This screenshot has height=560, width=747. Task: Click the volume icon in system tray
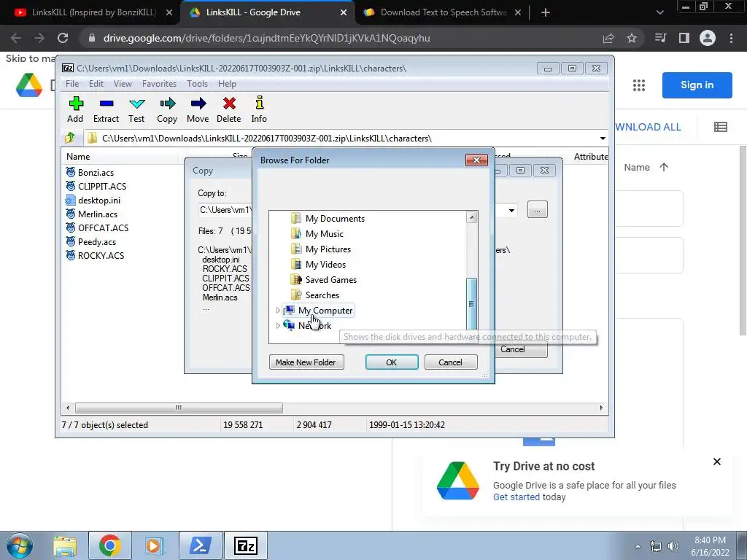[673, 546]
